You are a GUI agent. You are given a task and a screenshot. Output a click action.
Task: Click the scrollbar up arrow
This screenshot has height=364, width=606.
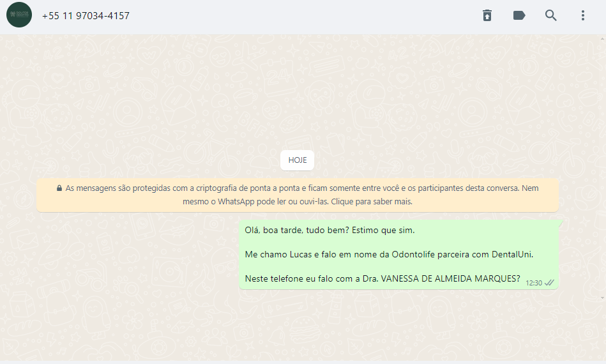603,39
